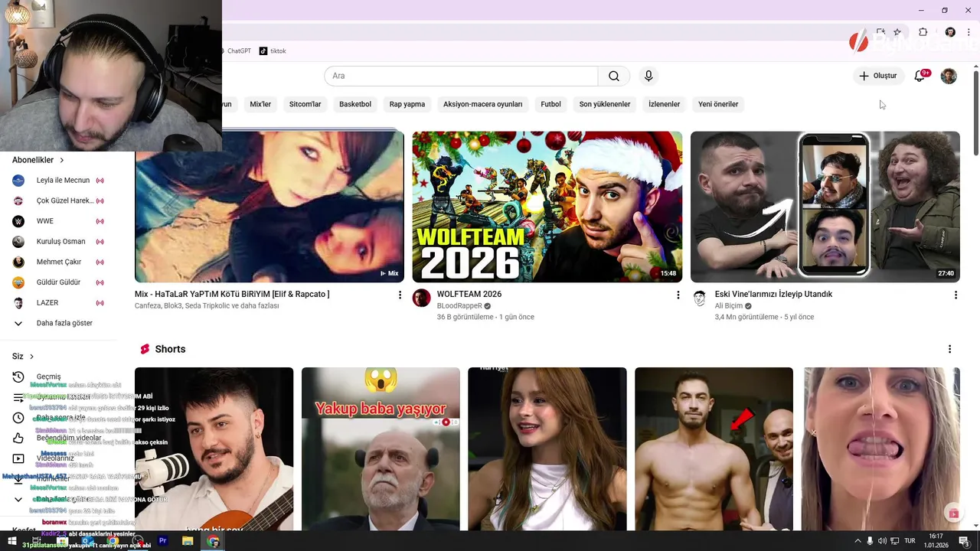Open the tiktok bookmark
Image resolution: width=980 pixels, height=551 pixels.
coord(273,51)
